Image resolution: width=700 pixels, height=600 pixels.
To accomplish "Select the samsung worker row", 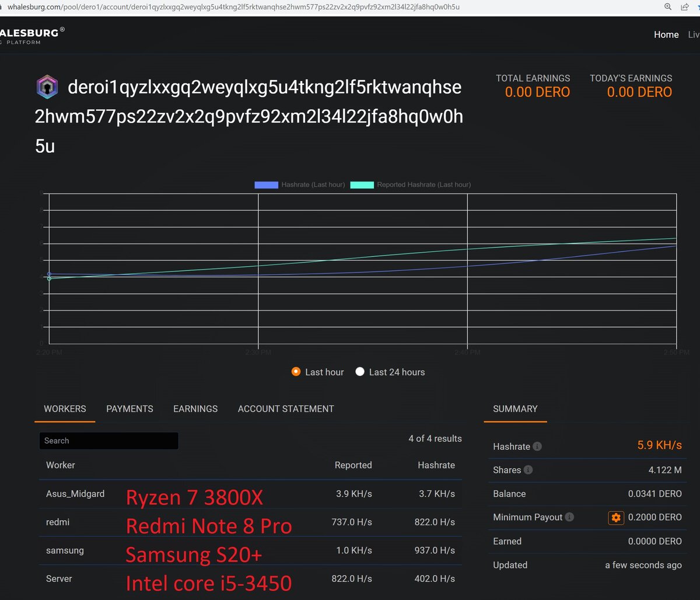I will point(250,550).
